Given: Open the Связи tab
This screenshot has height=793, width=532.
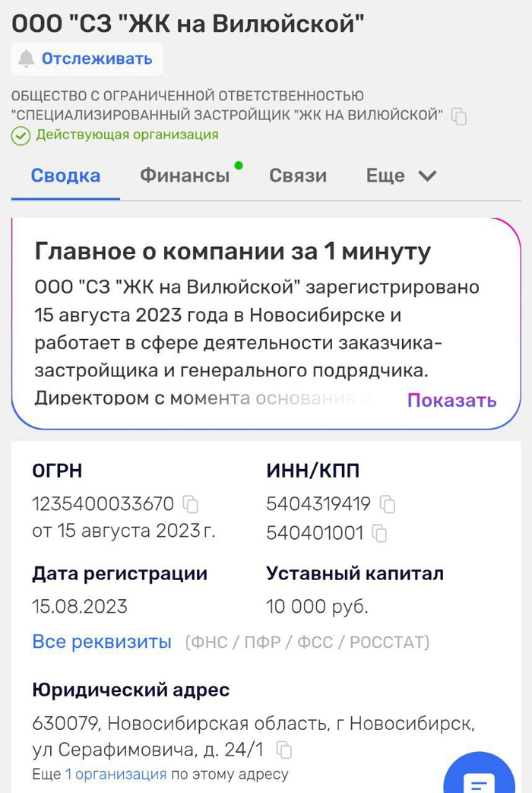Looking at the screenshot, I should pyautogui.click(x=298, y=176).
